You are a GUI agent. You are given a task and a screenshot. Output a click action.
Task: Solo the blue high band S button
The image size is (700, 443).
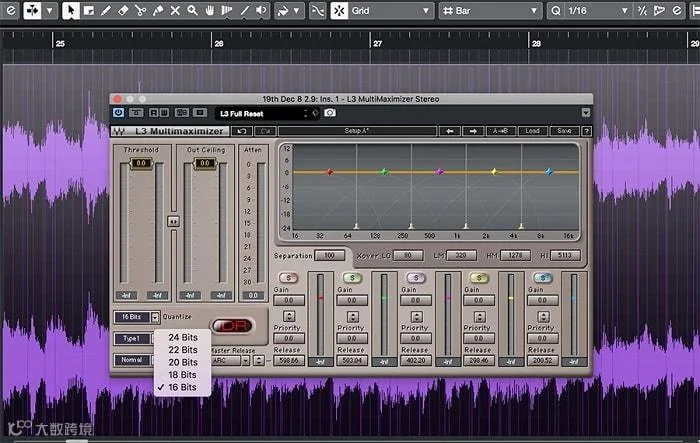[x=542, y=278]
